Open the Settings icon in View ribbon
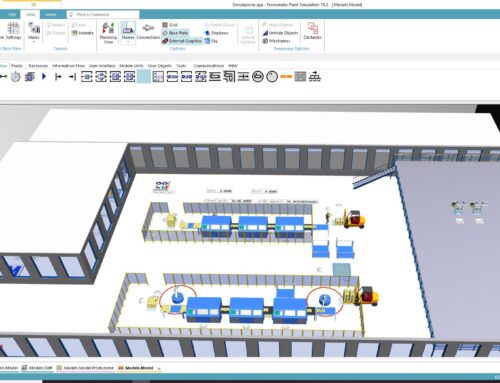This screenshot has height=383, width=500. (13, 31)
